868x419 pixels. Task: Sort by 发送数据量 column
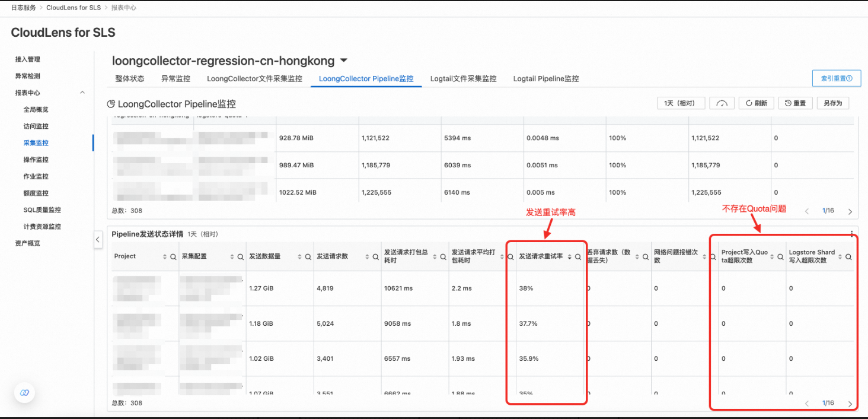click(x=299, y=257)
